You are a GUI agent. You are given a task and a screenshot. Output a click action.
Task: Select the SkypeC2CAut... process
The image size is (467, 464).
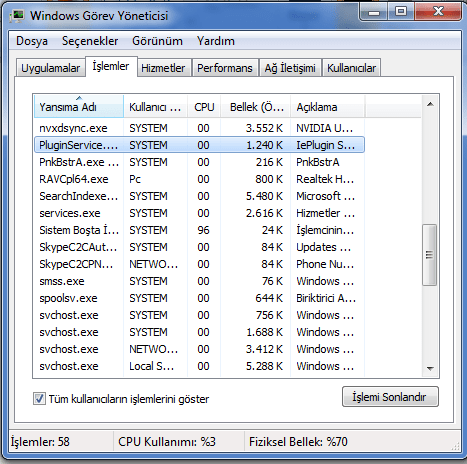click(x=199, y=247)
